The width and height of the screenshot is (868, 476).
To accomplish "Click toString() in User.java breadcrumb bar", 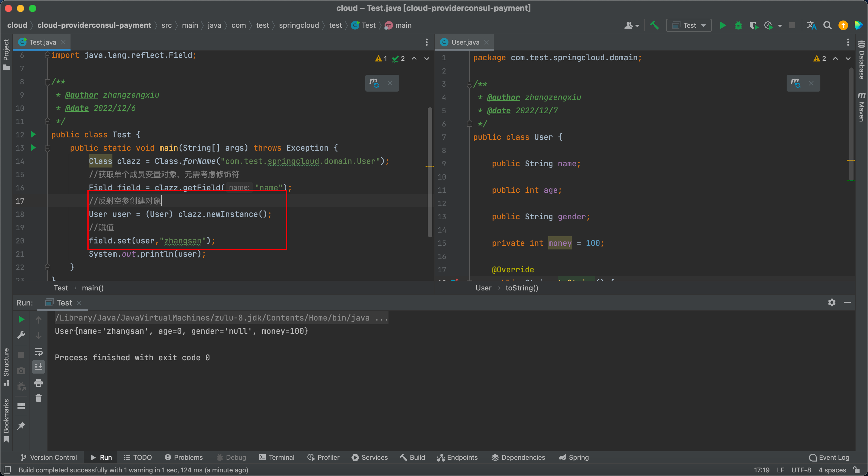I will pyautogui.click(x=522, y=288).
